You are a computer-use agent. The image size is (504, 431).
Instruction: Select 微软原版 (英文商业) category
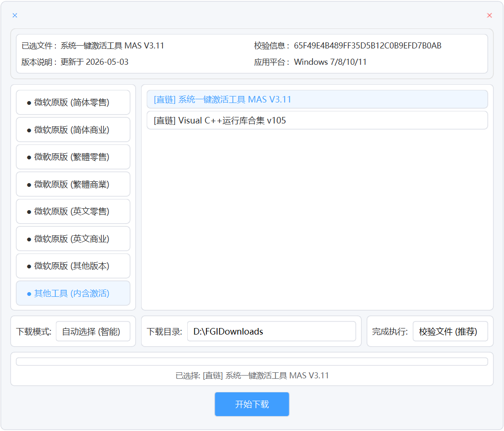tap(73, 239)
